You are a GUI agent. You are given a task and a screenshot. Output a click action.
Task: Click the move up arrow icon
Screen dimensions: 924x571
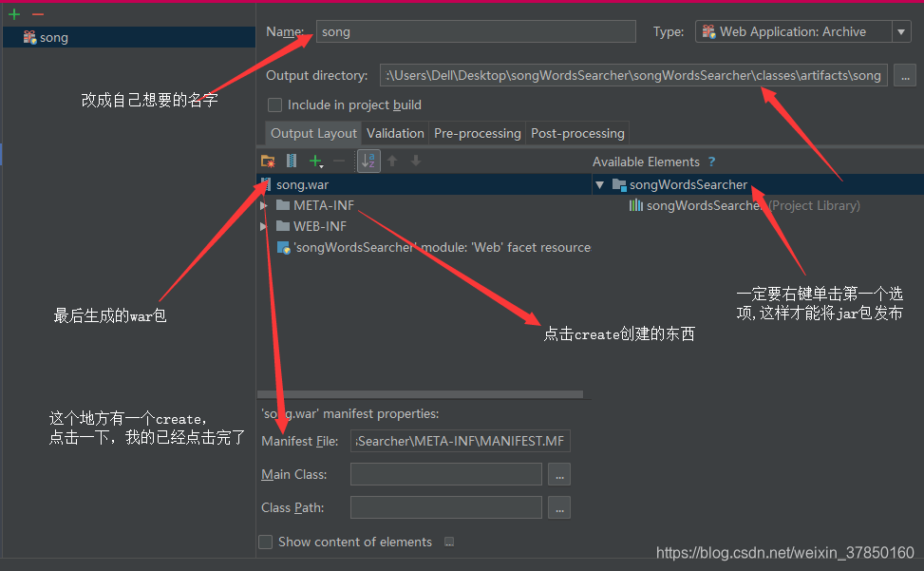[392, 161]
